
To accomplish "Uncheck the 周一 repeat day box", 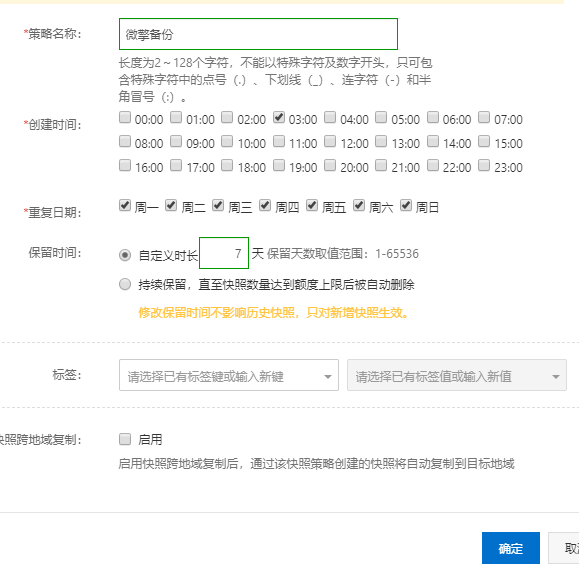I will point(125,205).
